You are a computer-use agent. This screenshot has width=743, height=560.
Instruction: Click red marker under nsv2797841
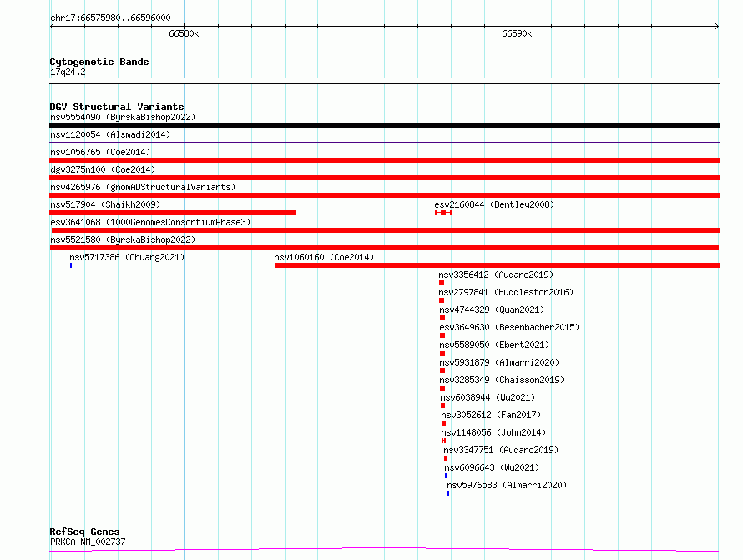point(442,300)
